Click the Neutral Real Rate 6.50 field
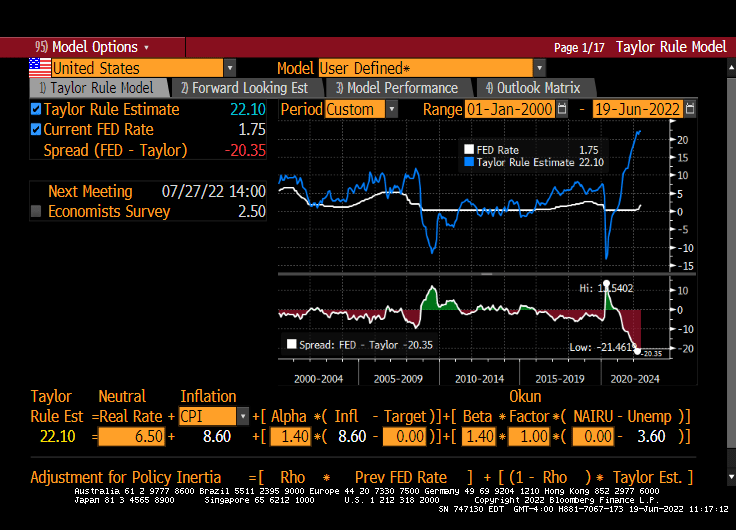Screen dimensions: 736x530 (131, 436)
